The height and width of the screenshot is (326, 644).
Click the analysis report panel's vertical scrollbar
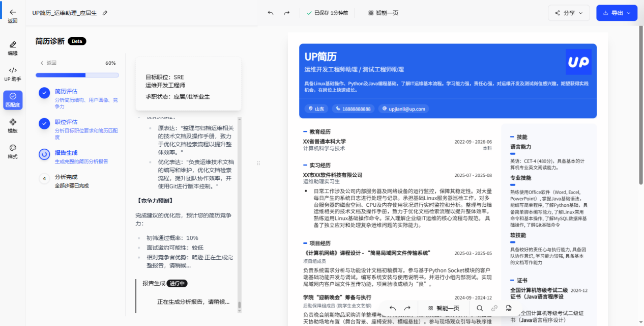tap(240, 214)
